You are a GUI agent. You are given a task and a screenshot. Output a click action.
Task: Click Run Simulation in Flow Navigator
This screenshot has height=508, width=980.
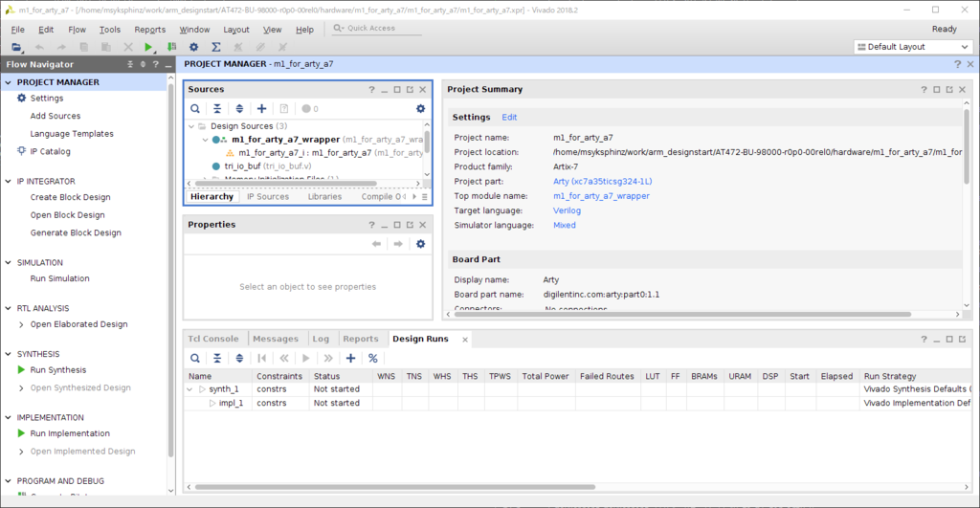click(x=60, y=278)
